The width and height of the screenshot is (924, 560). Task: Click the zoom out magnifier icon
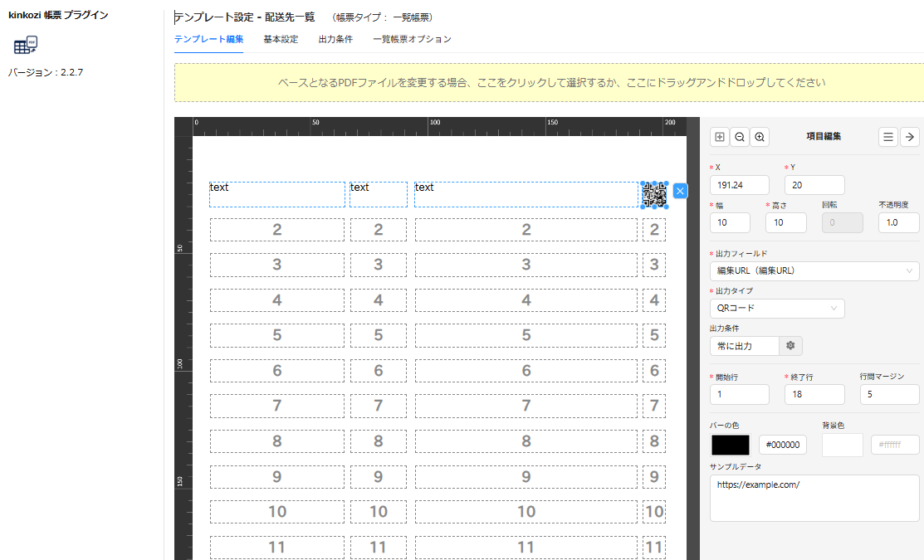[740, 137]
